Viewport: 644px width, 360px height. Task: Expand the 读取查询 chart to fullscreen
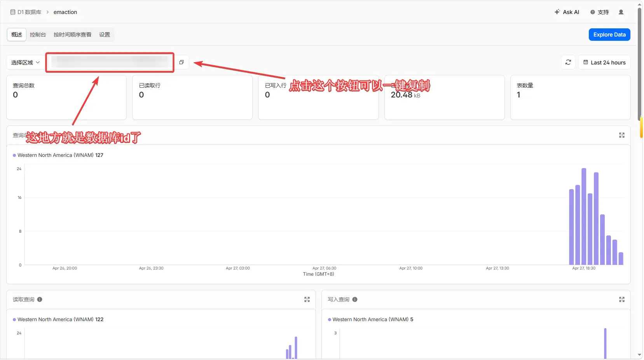tap(307, 299)
